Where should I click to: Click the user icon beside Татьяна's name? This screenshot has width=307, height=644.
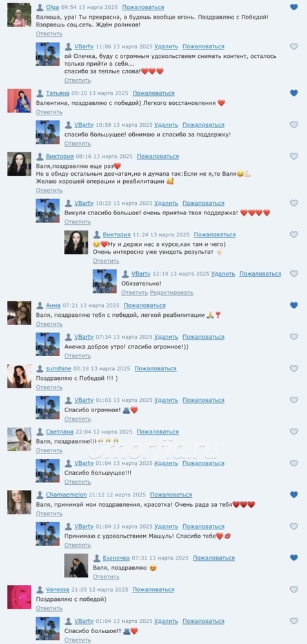pos(40,93)
